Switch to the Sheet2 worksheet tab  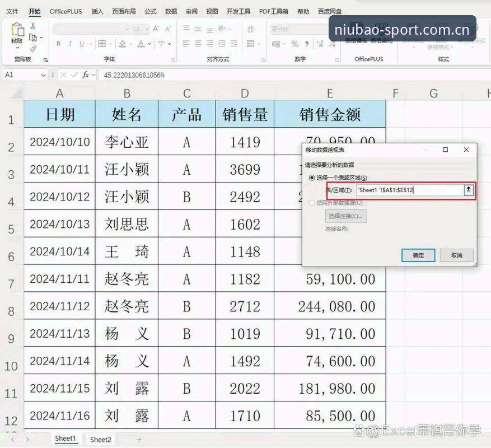[x=101, y=439]
